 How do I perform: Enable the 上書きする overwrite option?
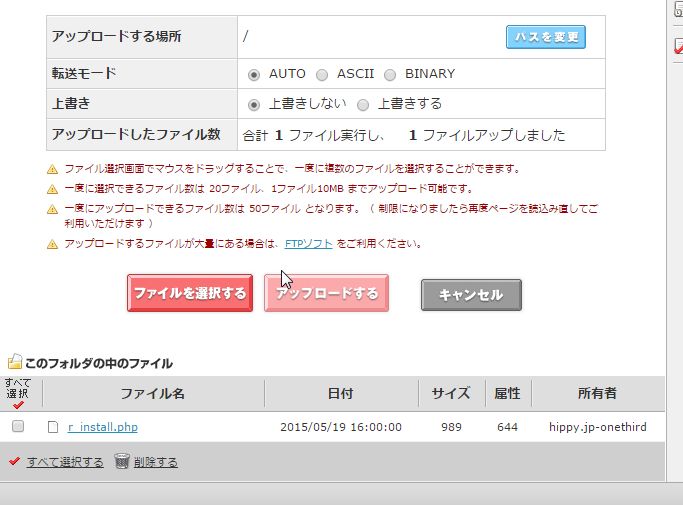[363, 104]
